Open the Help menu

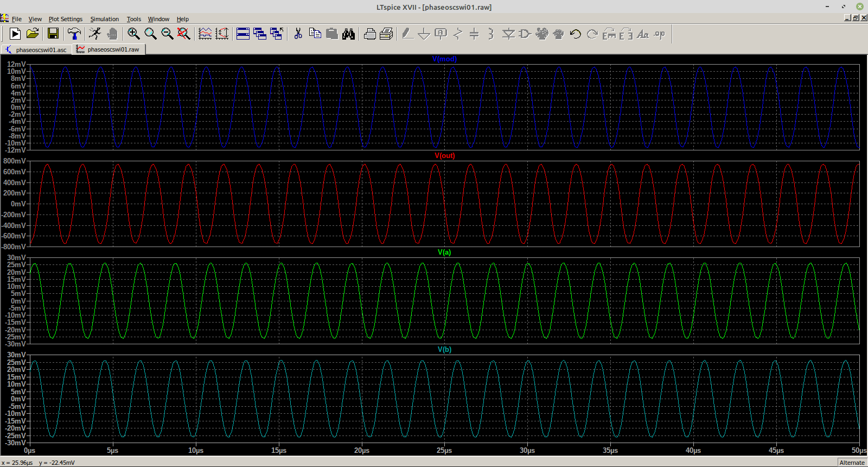coord(183,19)
